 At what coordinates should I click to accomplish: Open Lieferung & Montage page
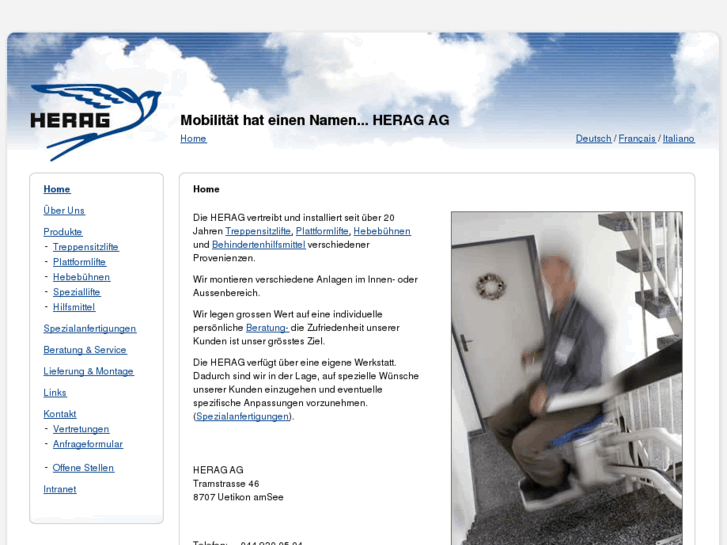coord(89,372)
